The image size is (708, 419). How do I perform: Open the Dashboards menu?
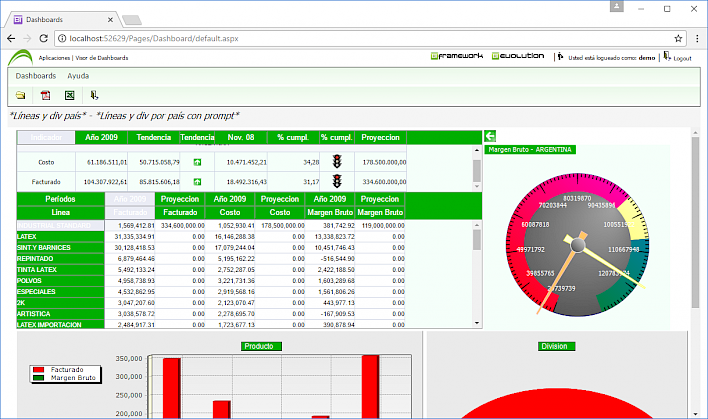tap(36, 76)
